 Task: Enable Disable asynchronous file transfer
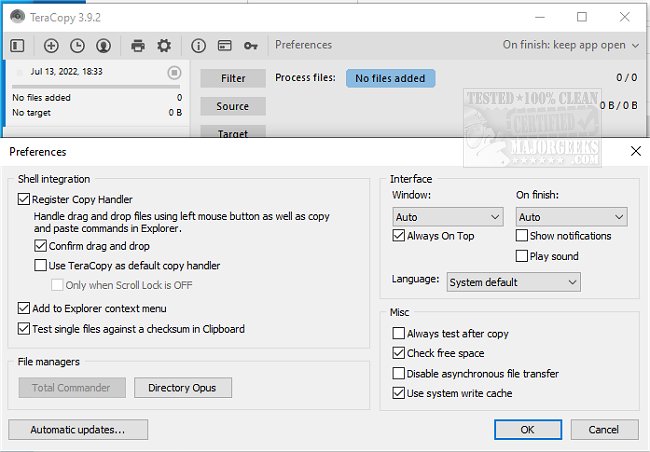(x=399, y=374)
